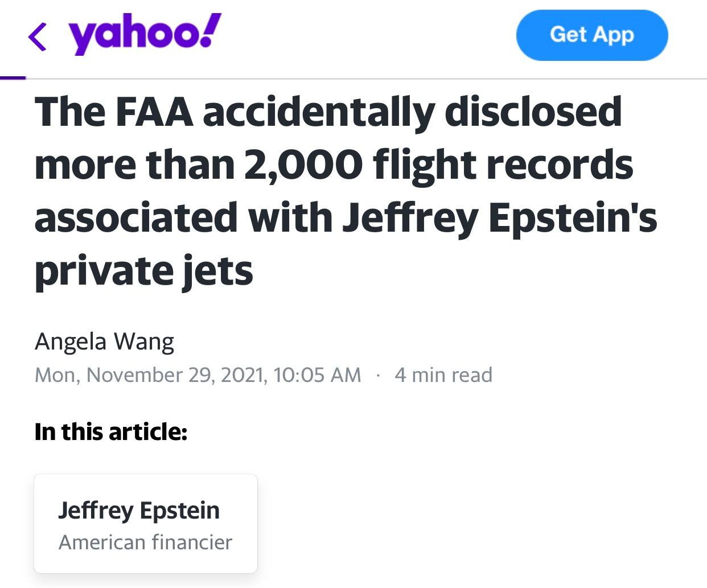Click the word 'FAA' in headline
The width and height of the screenshot is (707, 588).
click(154, 112)
